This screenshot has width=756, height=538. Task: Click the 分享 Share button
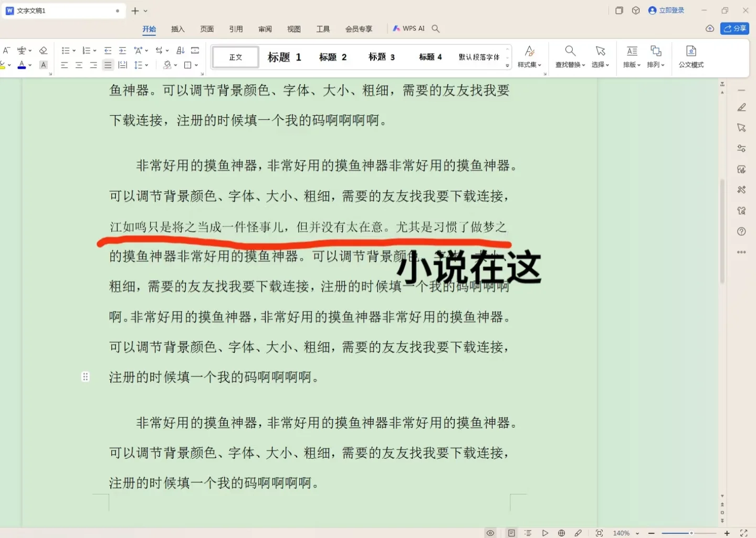coord(734,28)
